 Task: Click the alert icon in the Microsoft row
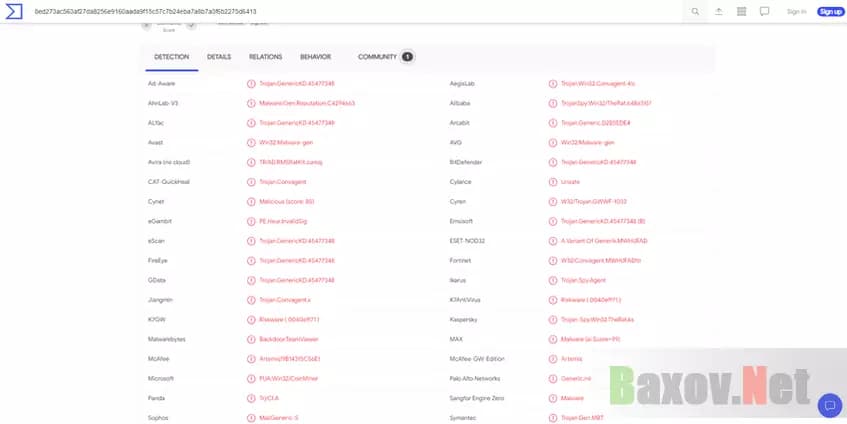[251, 378]
